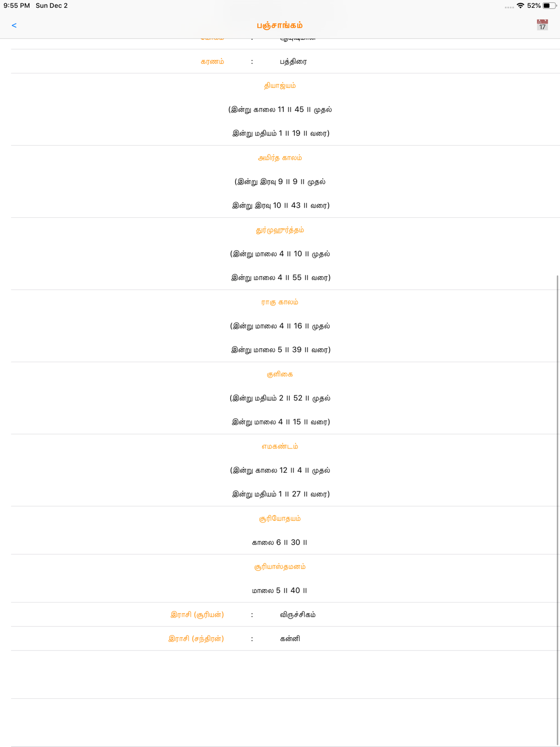Viewport: 560px width, 747px height.
Task: Tap the விருச்சிகம் value text
Action: coord(298,615)
